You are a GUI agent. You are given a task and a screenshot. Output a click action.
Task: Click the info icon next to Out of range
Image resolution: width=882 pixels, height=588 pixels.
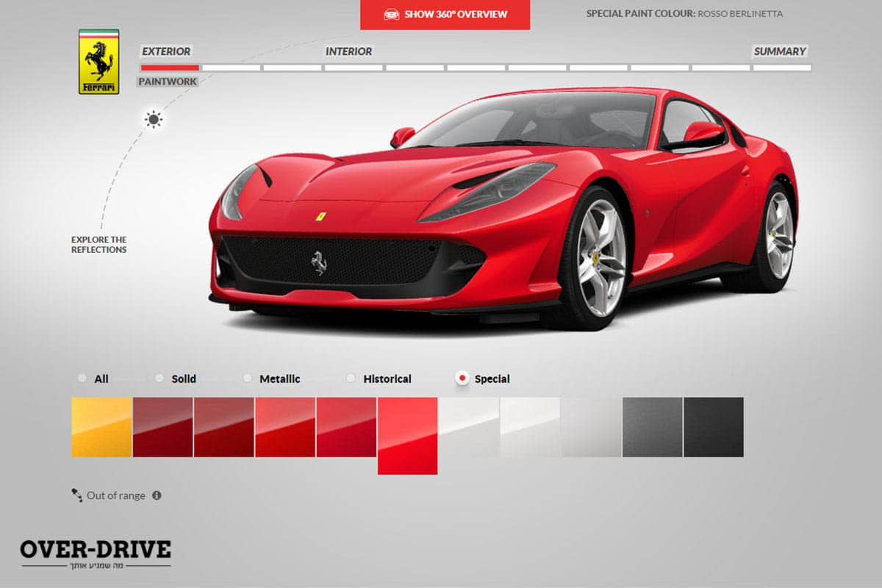[157, 495]
